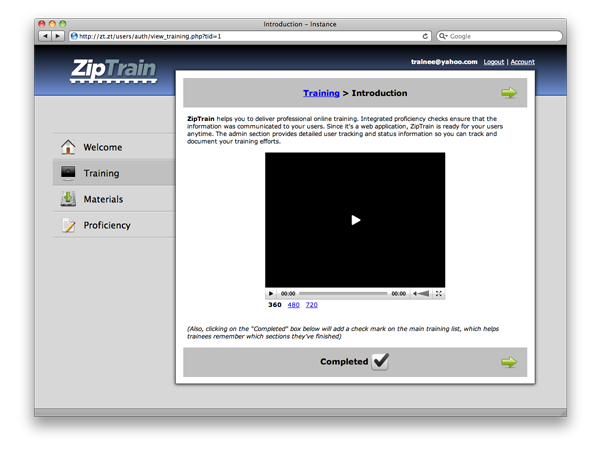Select the Training menu item
The width and height of the screenshot is (600, 450).
pos(114,173)
